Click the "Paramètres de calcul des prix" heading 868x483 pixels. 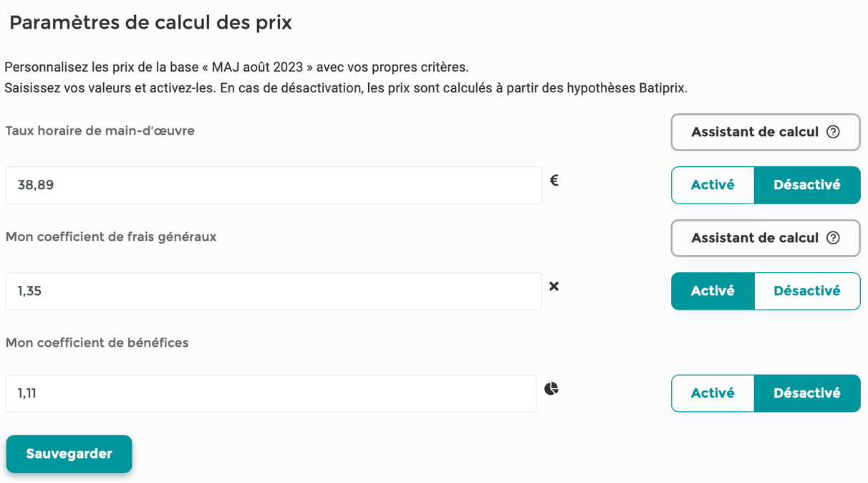pyautogui.click(x=150, y=23)
